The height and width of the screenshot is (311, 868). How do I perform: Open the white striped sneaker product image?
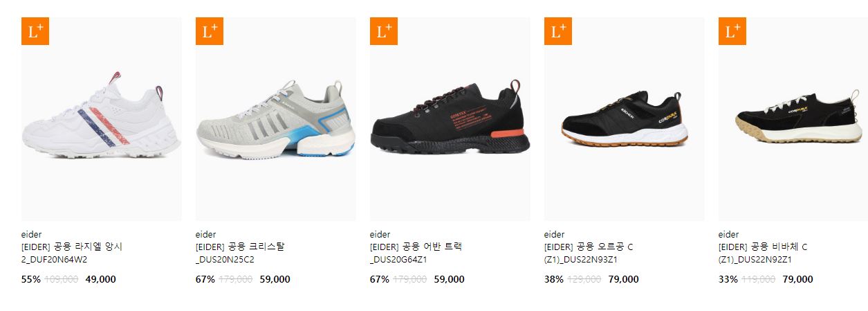(x=102, y=119)
